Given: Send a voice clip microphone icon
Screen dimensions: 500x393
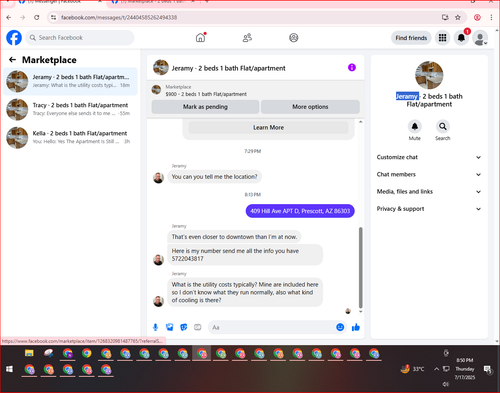Looking at the screenshot, I should 155,327.
